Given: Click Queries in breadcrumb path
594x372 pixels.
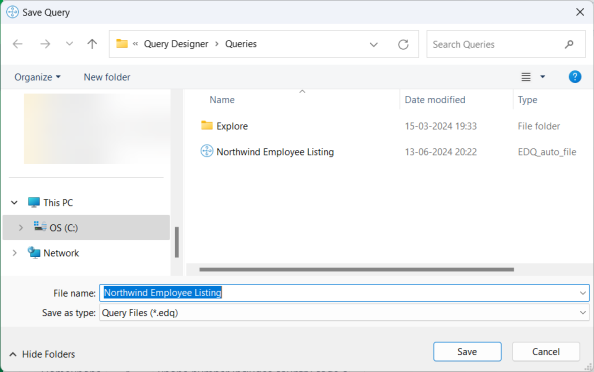Looking at the screenshot, I should (241, 44).
